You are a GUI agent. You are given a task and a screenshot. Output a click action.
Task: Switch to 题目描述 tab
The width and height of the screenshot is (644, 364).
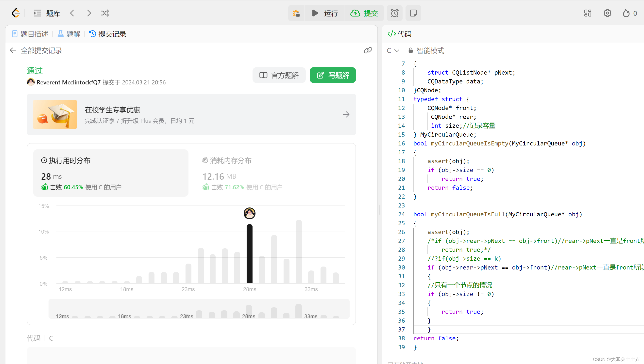30,34
